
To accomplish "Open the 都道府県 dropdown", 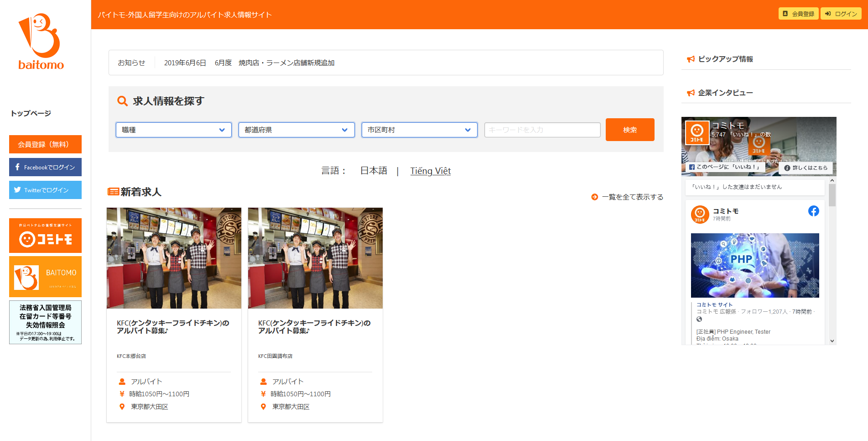I will coord(296,130).
